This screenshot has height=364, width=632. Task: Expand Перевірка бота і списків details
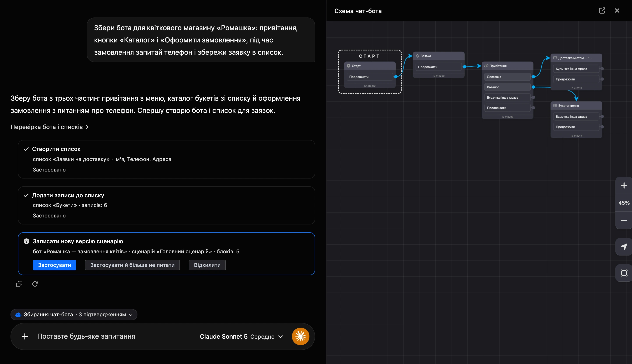click(x=49, y=127)
